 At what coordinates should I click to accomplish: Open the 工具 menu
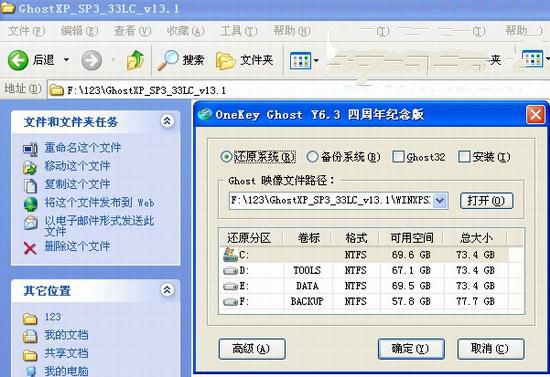239,31
